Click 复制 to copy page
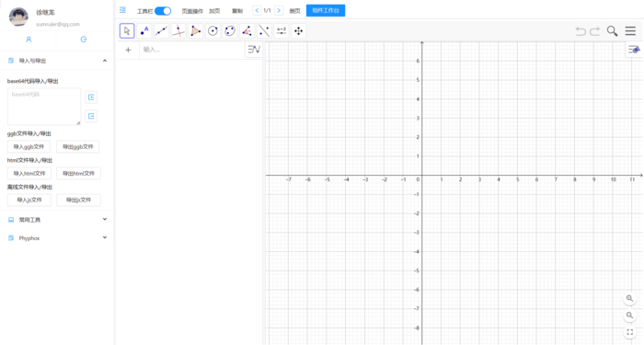The height and width of the screenshot is (345, 644). [237, 11]
